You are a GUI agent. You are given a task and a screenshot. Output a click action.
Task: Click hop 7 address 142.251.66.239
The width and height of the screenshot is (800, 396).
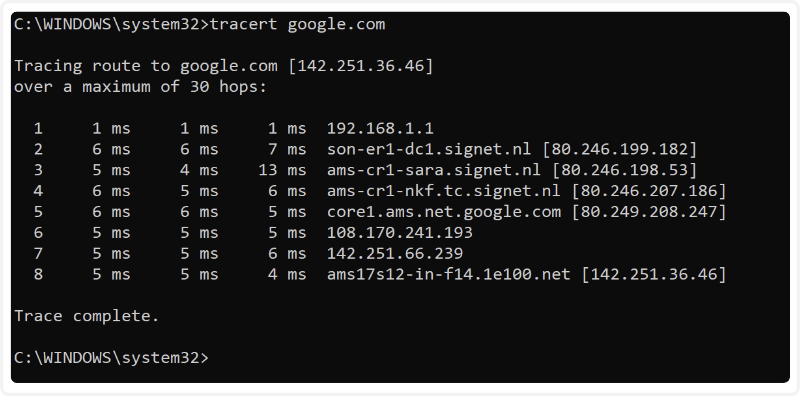point(395,254)
